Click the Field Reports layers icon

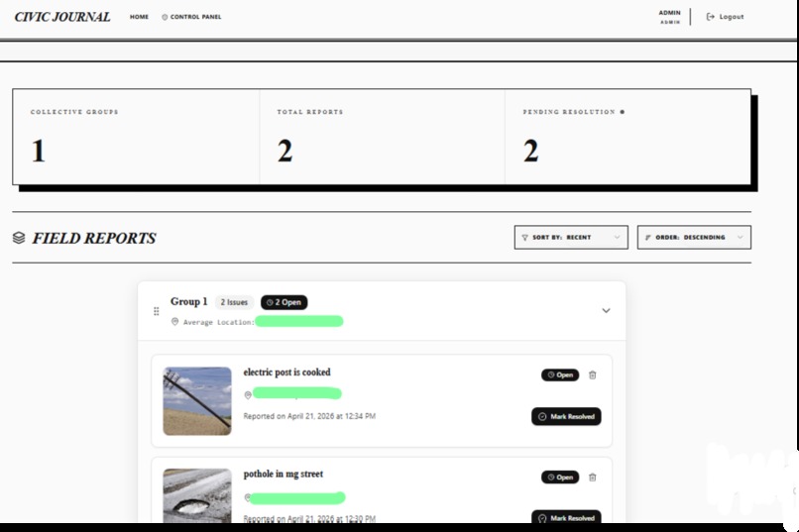[x=19, y=238]
